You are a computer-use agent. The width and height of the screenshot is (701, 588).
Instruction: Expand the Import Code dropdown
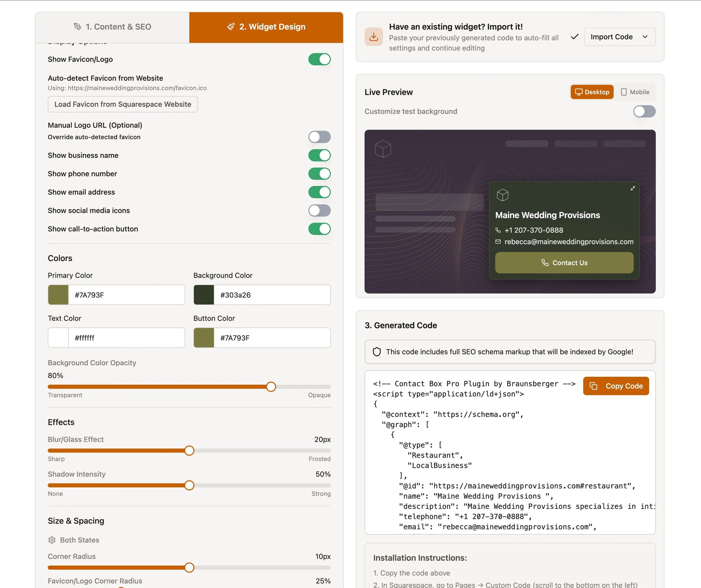coord(619,37)
